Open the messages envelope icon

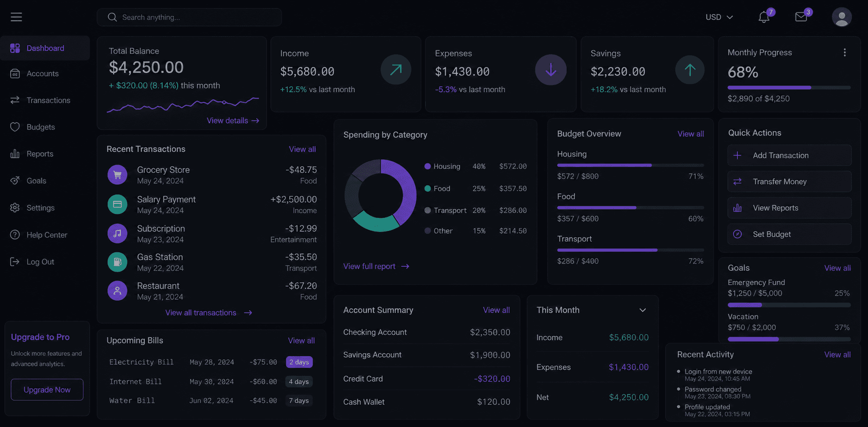click(x=801, y=17)
